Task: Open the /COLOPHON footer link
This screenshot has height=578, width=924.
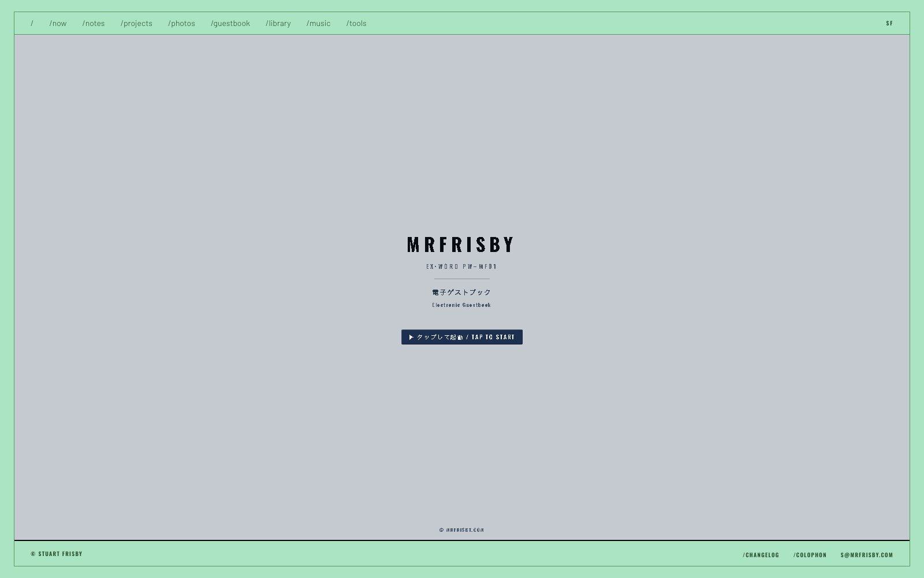Action: (x=810, y=555)
